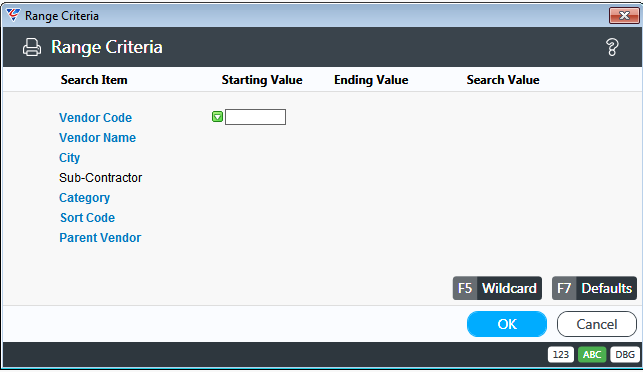Select the Sort Code search item
Image resolution: width=643 pixels, height=372 pixels.
pos(87,218)
